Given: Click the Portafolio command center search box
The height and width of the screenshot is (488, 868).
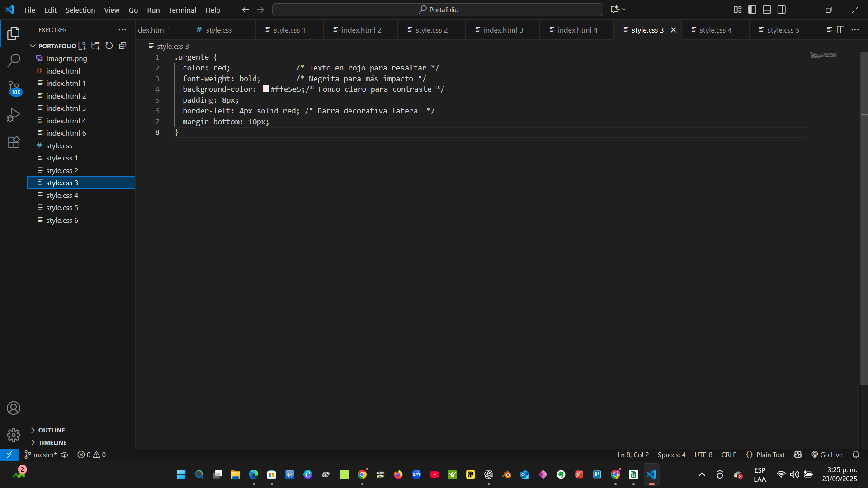Looking at the screenshot, I should click(x=438, y=9).
